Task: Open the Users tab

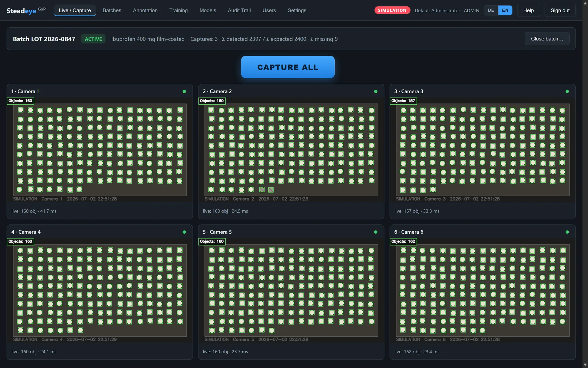Action: [269, 10]
